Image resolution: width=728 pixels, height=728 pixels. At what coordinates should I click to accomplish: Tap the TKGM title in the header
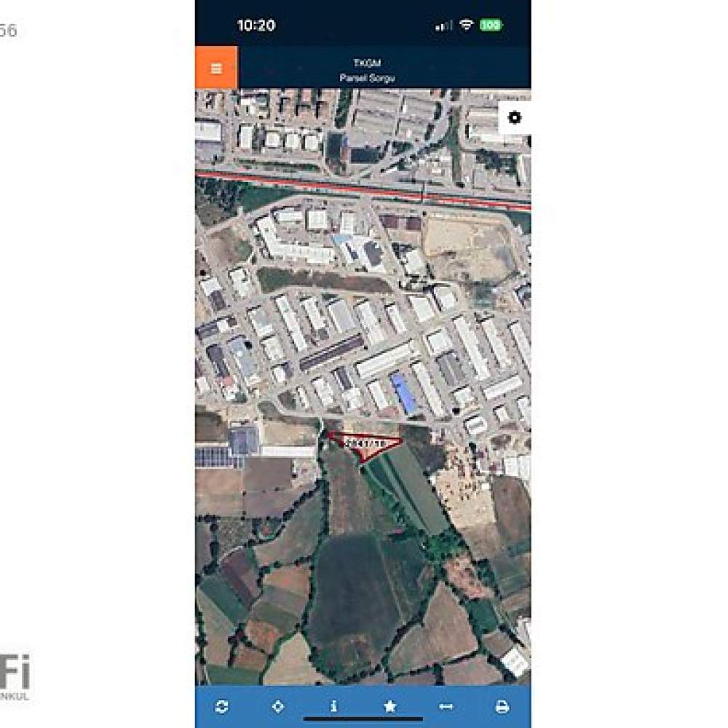coord(367,63)
